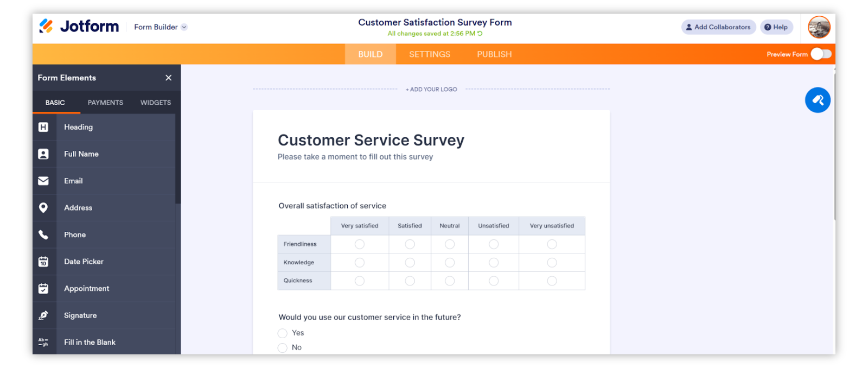Switch to the Settings tab
The width and height of the screenshot is (868, 368).
tap(430, 54)
